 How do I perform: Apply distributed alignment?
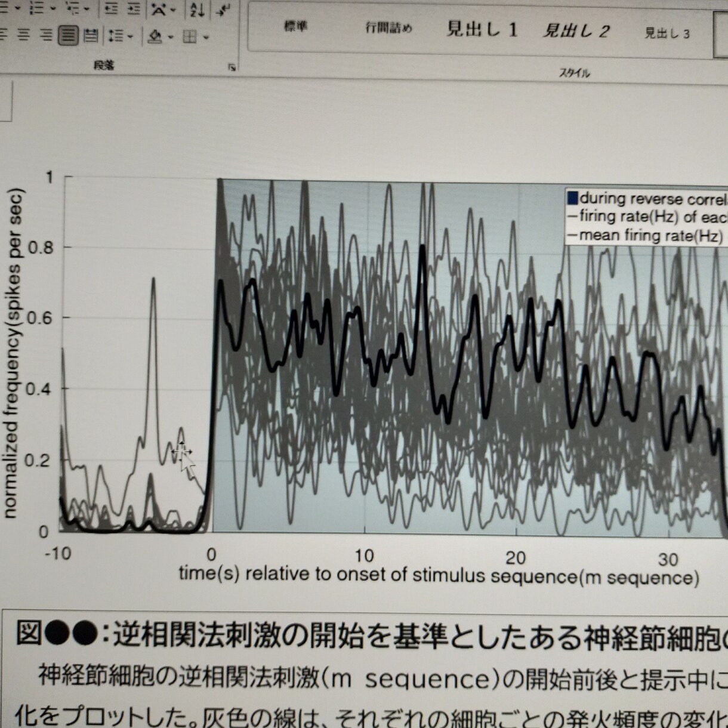pos(91,36)
